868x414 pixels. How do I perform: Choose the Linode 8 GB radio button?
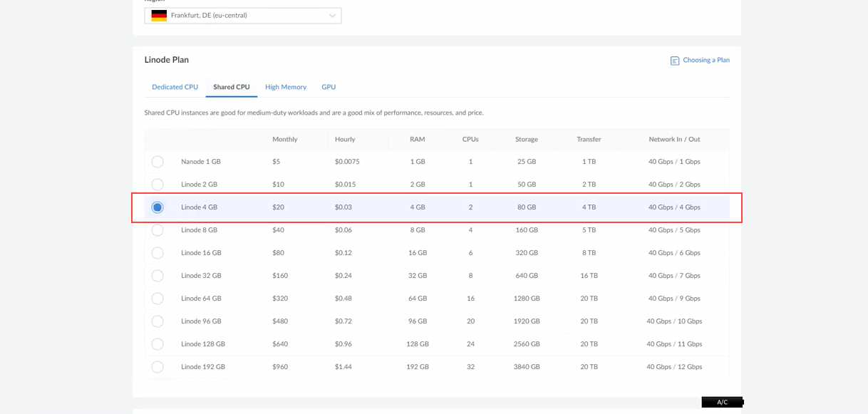pyautogui.click(x=157, y=230)
